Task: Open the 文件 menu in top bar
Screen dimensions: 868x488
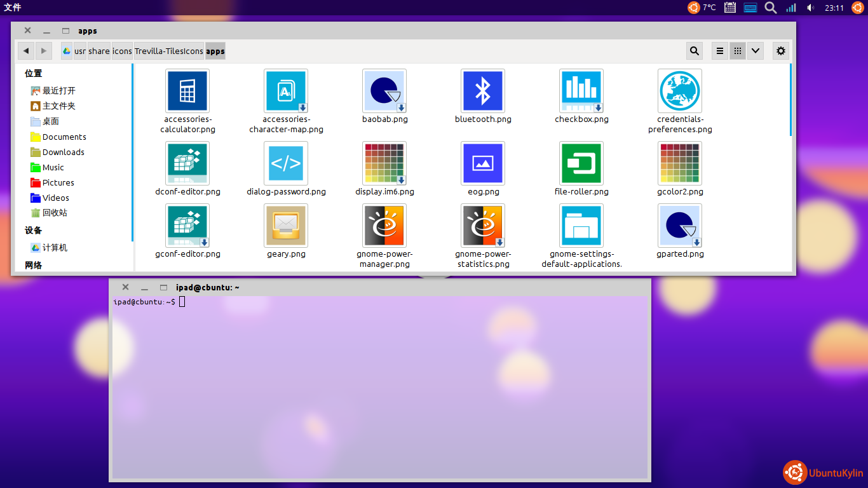Action: pos(13,8)
